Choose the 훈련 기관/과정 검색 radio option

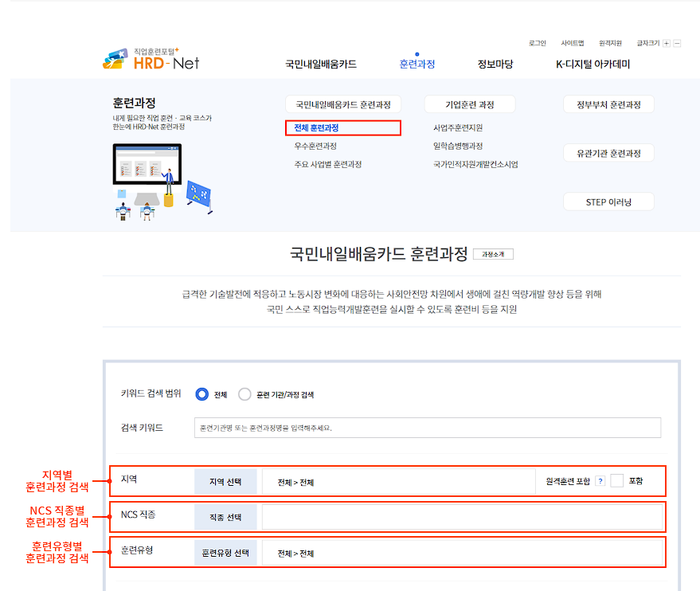244,393
